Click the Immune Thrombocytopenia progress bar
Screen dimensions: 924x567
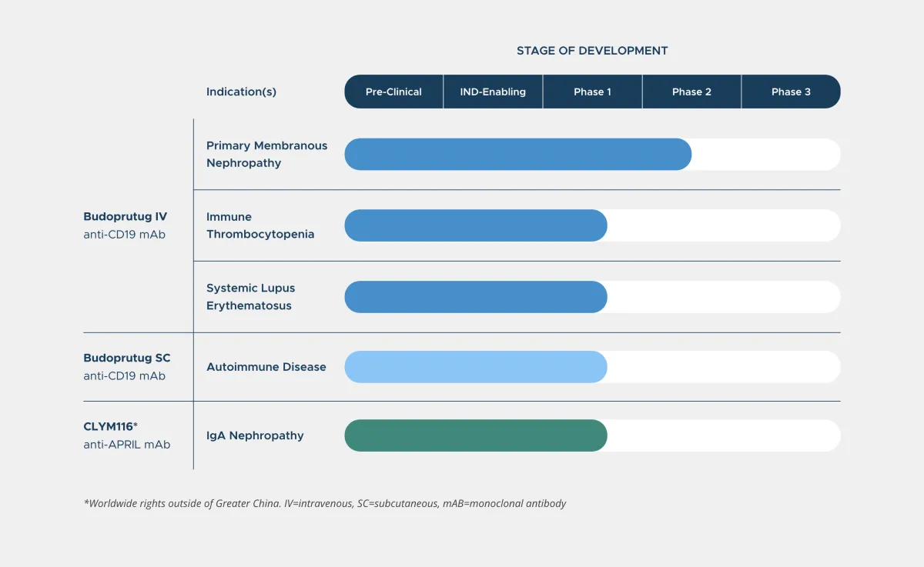click(x=475, y=225)
